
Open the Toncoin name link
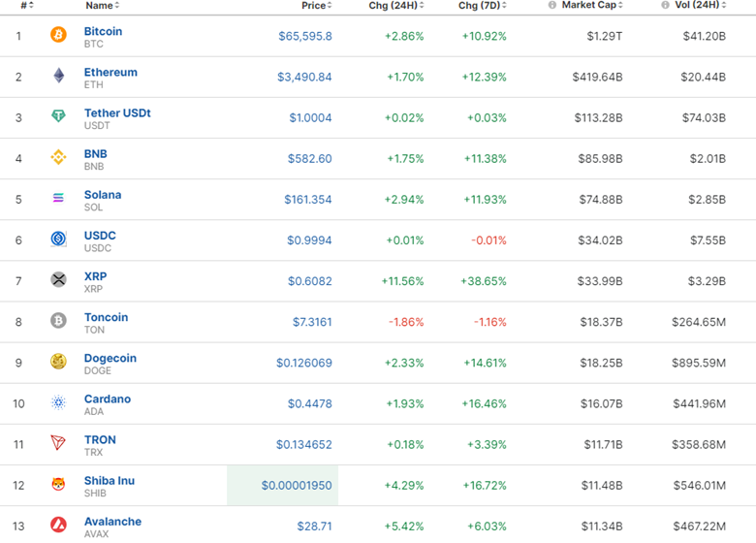(x=106, y=317)
